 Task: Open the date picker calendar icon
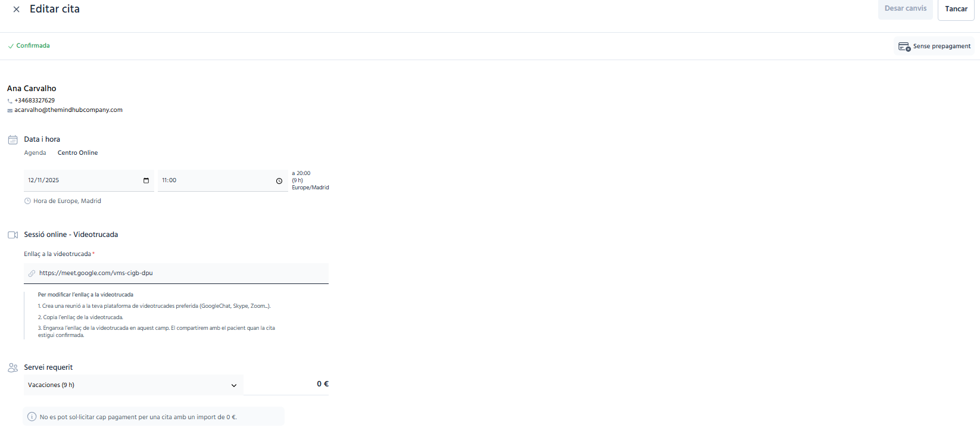tap(146, 180)
